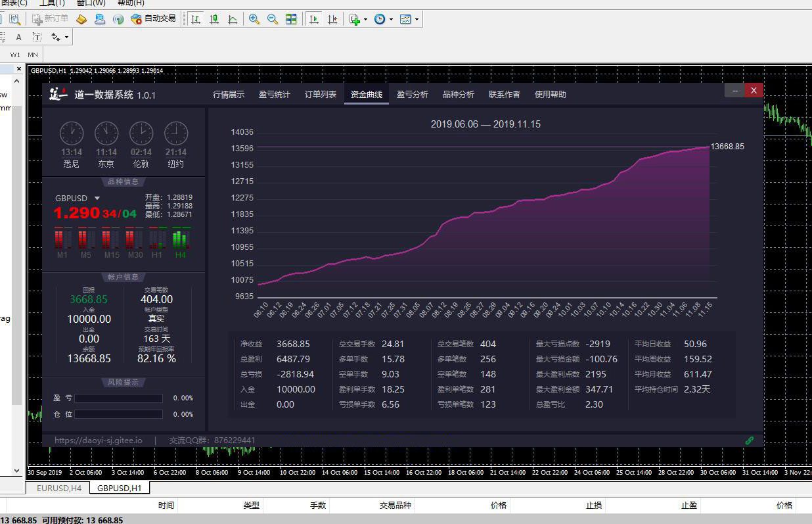Screen dimensions: 812x524
Task: Open the GBPUSD symbol dropdown
Action: (97, 198)
